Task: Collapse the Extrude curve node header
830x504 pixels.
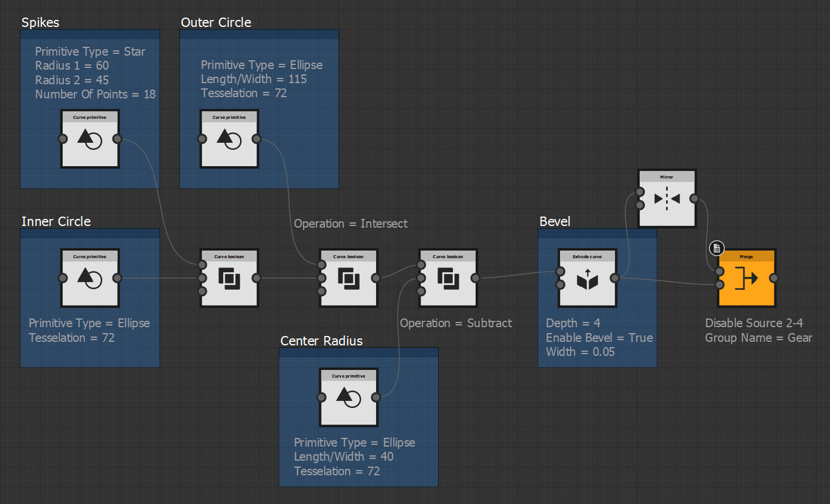Action: tap(588, 256)
